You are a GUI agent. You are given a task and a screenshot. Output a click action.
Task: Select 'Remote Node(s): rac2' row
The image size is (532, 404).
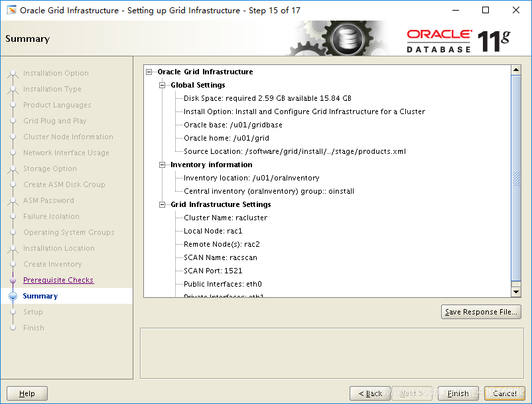222,244
